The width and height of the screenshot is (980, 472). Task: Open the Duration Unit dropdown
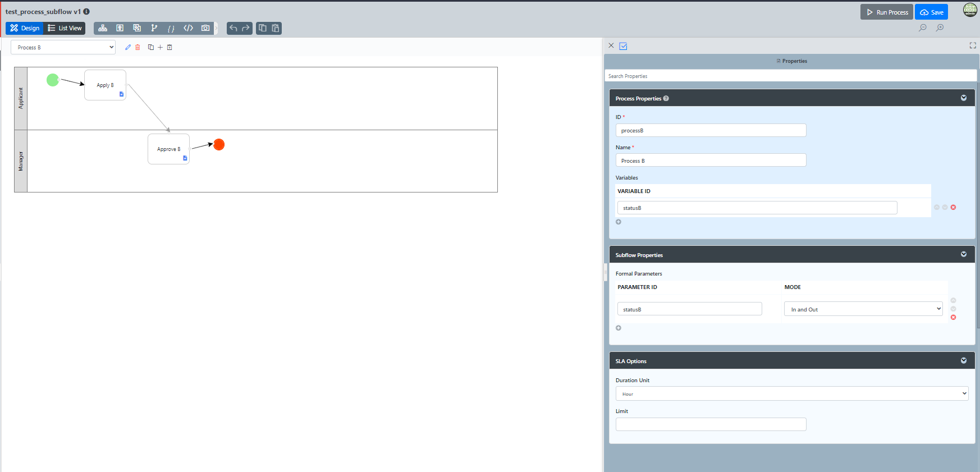pos(792,393)
